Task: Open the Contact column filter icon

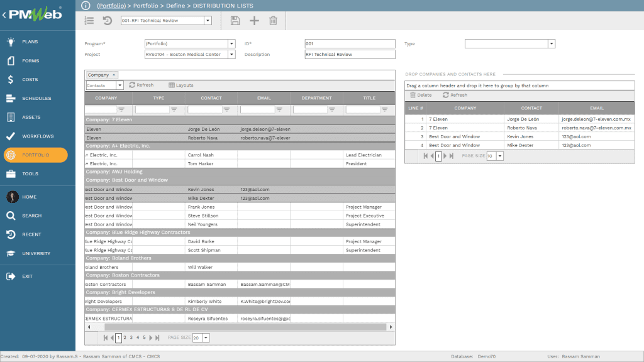Action: 226,109
